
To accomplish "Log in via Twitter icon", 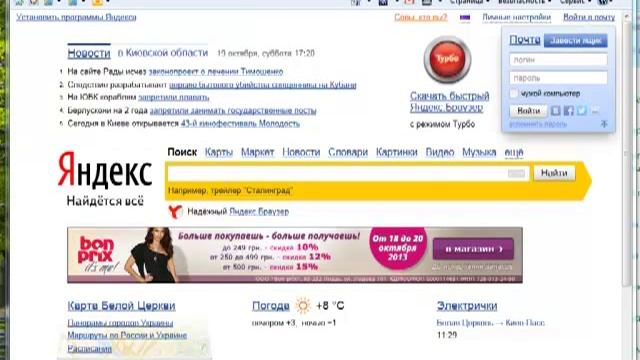I will tap(582, 111).
